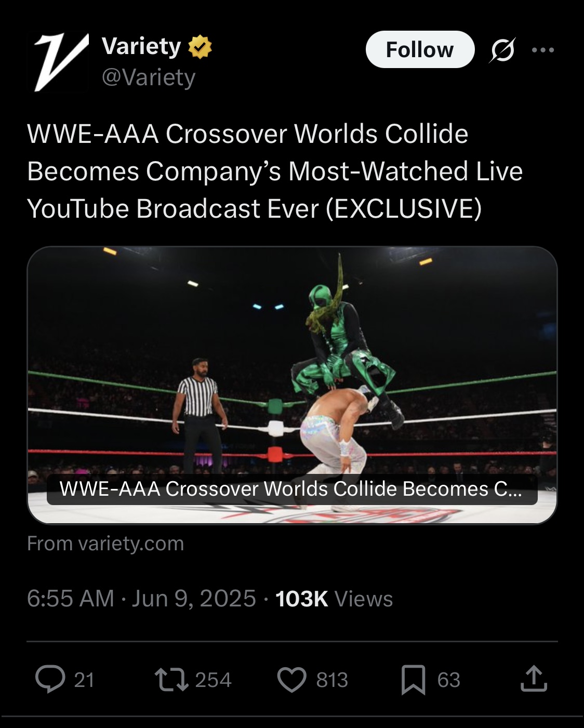This screenshot has height=728, width=584.
Task: Open the share upload icon
Action: (x=534, y=678)
